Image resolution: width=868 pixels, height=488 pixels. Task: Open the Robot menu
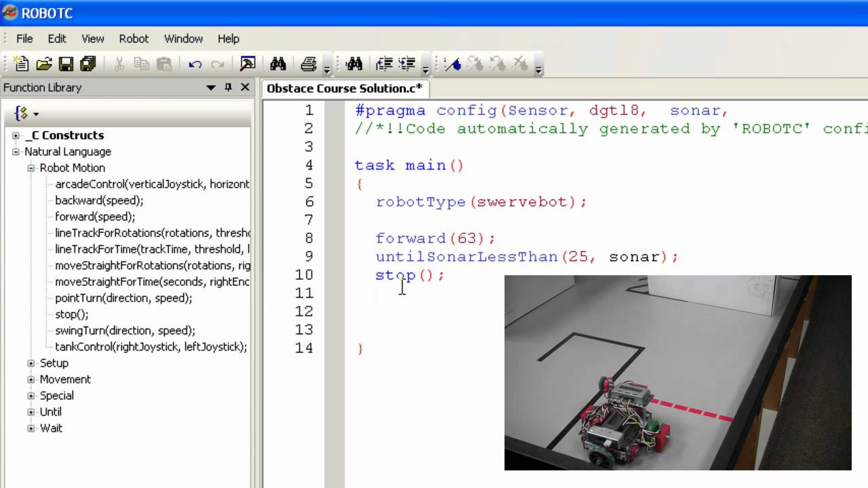pos(134,39)
